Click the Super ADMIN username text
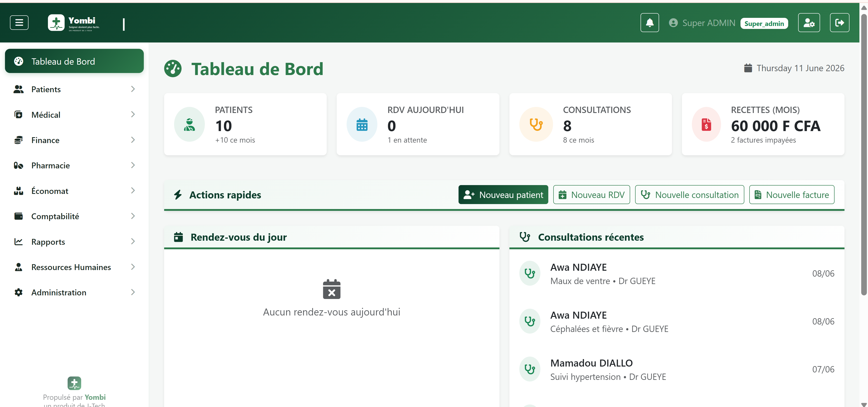Image resolution: width=868 pixels, height=407 pixels. [709, 23]
